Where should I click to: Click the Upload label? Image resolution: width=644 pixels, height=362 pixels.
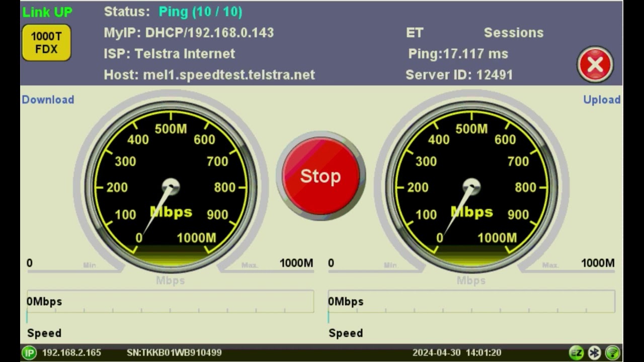pyautogui.click(x=602, y=100)
